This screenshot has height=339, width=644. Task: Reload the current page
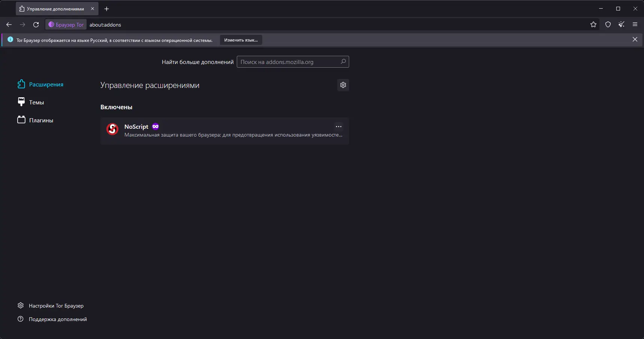[36, 25]
